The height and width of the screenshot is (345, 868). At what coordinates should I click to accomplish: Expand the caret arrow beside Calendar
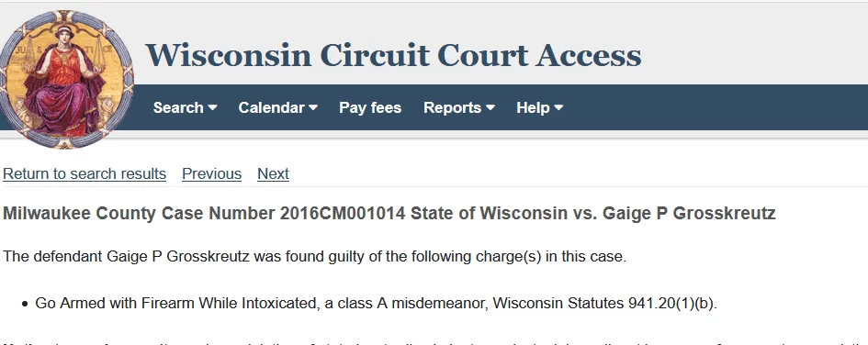point(313,108)
